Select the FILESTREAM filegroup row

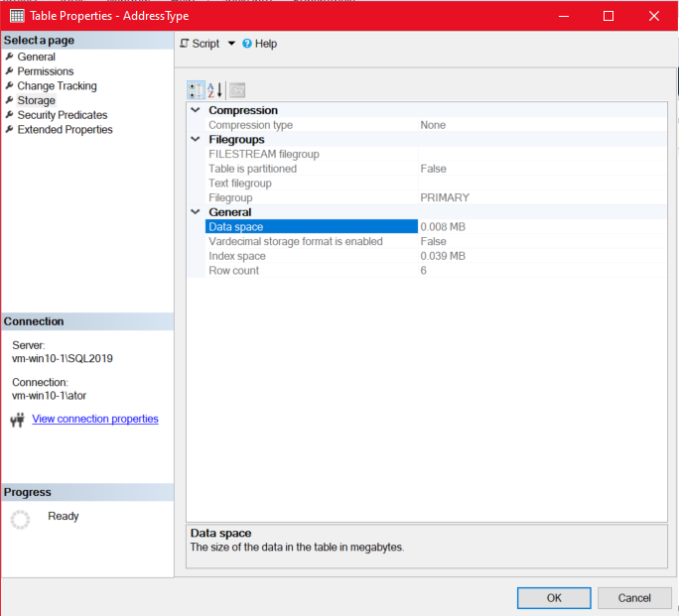click(436, 154)
